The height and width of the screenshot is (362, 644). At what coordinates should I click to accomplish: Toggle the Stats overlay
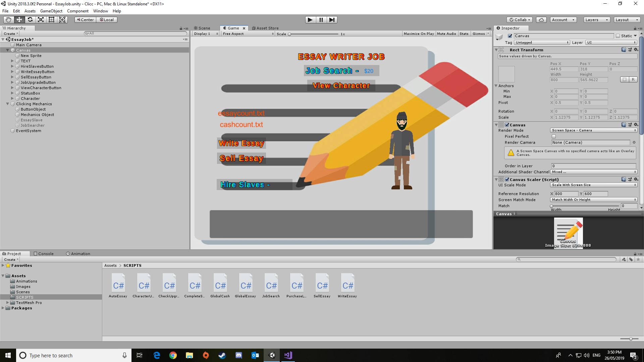[464, 34]
